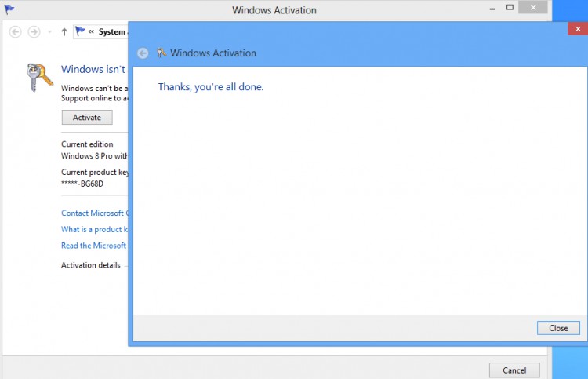588x379 pixels.
Task: Open the Contact Microsoft link
Action: coord(95,213)
